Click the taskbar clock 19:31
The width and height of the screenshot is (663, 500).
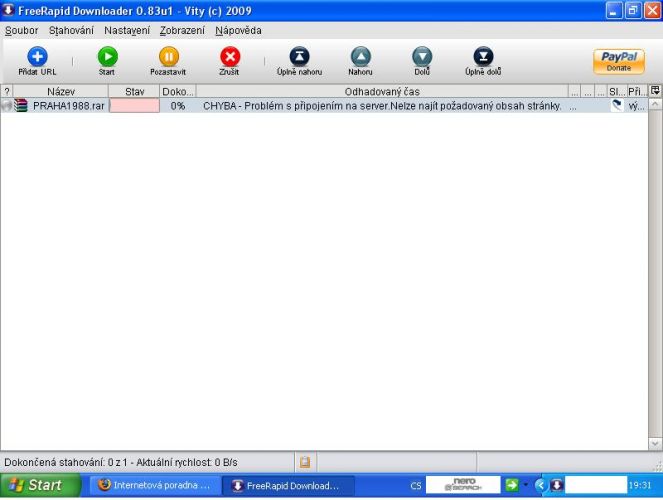point(640,485)
